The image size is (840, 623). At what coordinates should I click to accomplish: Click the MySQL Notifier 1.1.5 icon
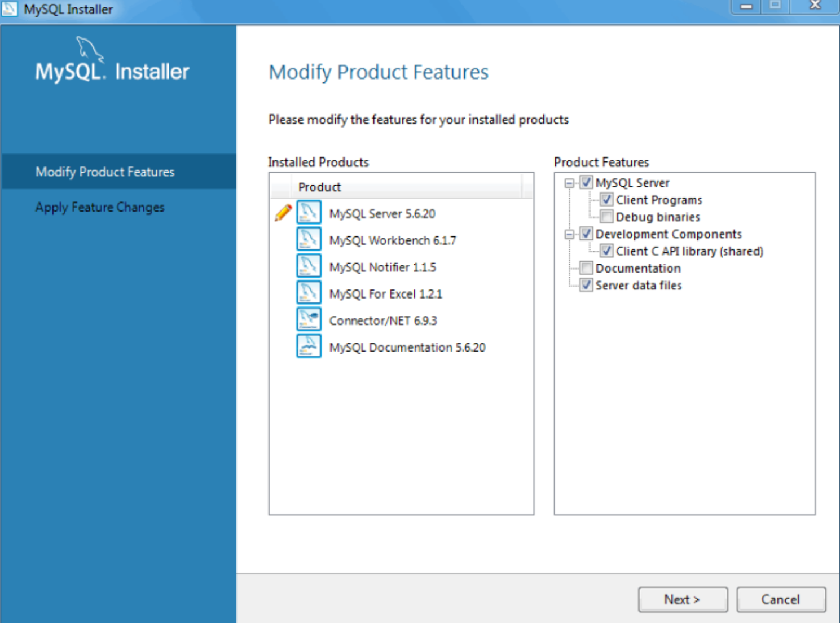(308, 265)
